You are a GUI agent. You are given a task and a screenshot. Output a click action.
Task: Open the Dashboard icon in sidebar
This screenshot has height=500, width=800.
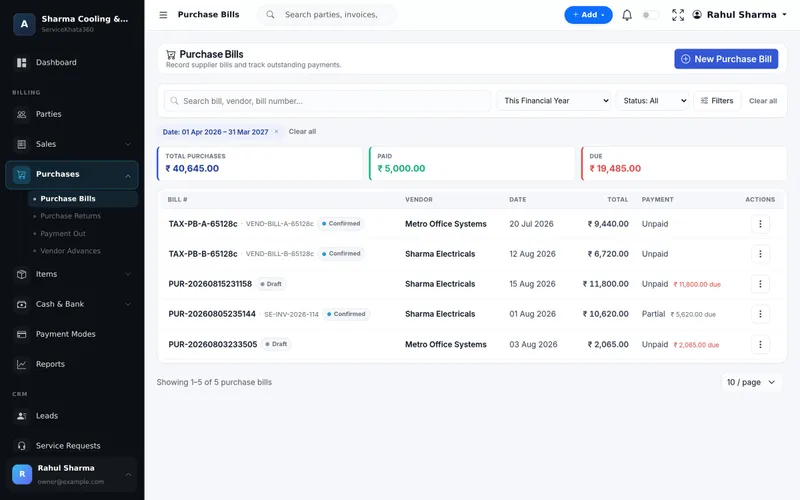click(21, 62)
